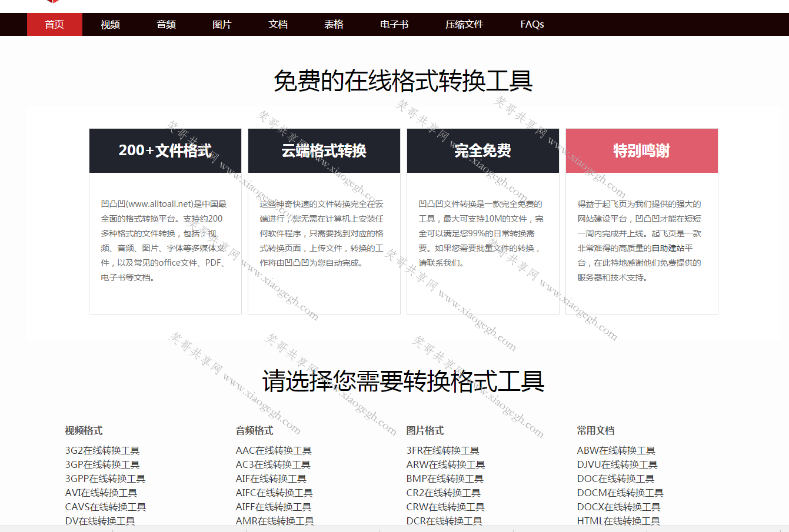Open DCR在线转换工具 link
This screenshot has width=789, height=532.
coord(444,521)
